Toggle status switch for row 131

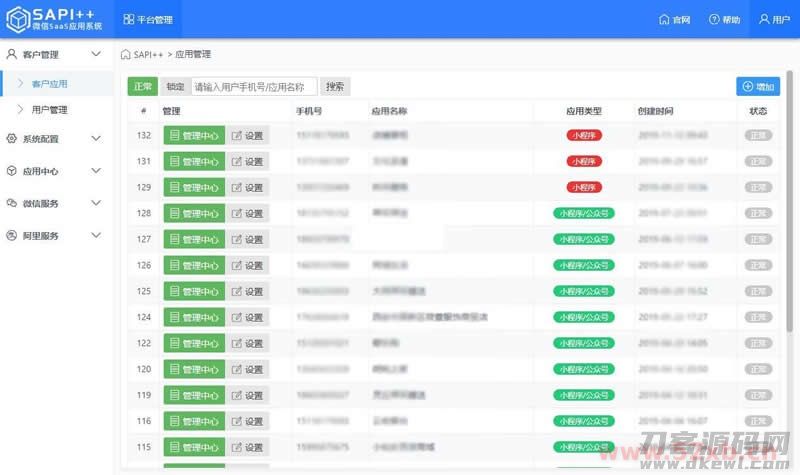pos(758,161)
